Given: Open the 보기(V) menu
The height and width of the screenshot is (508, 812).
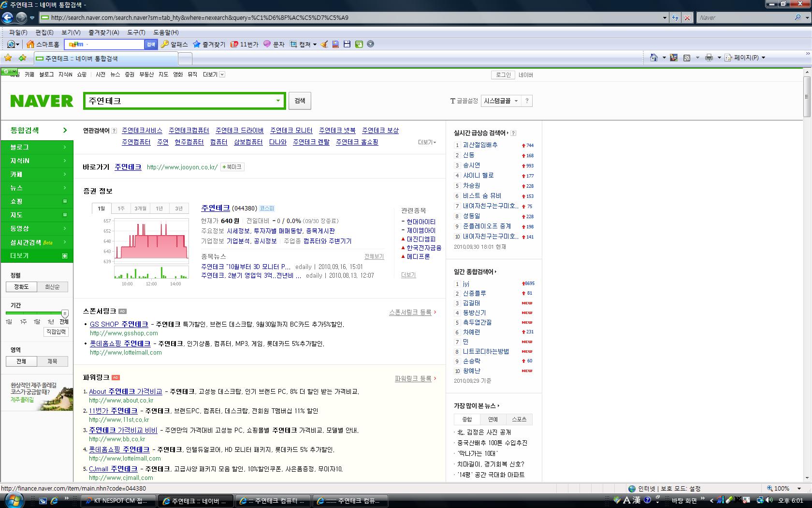Looking at the screenshot, I should [x=71, y=32].
